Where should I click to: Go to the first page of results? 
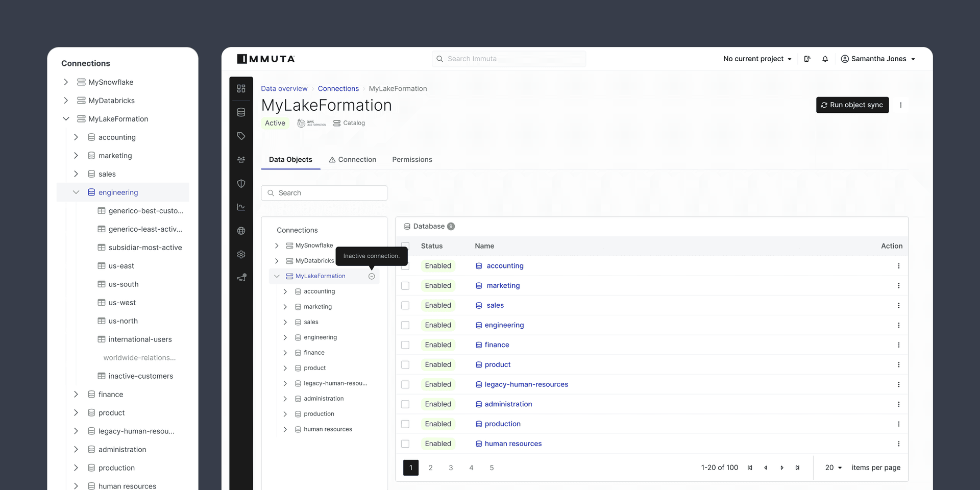click(750, 468)
